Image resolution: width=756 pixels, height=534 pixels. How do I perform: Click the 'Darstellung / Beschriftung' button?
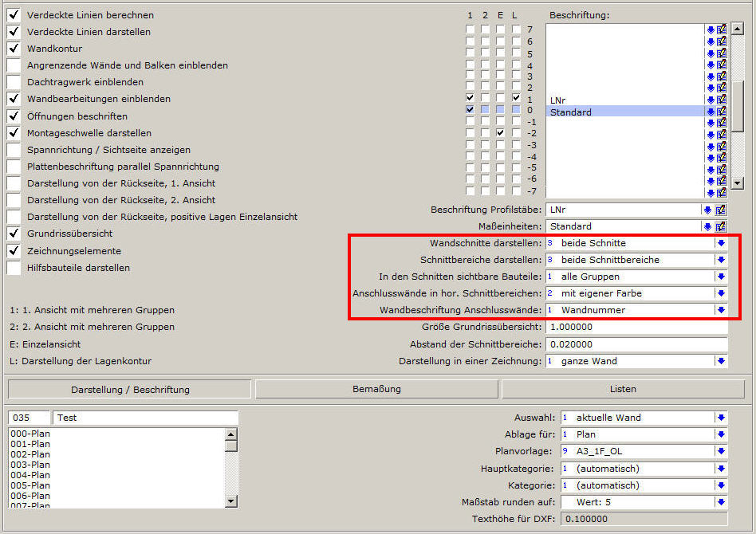(130, 389)
